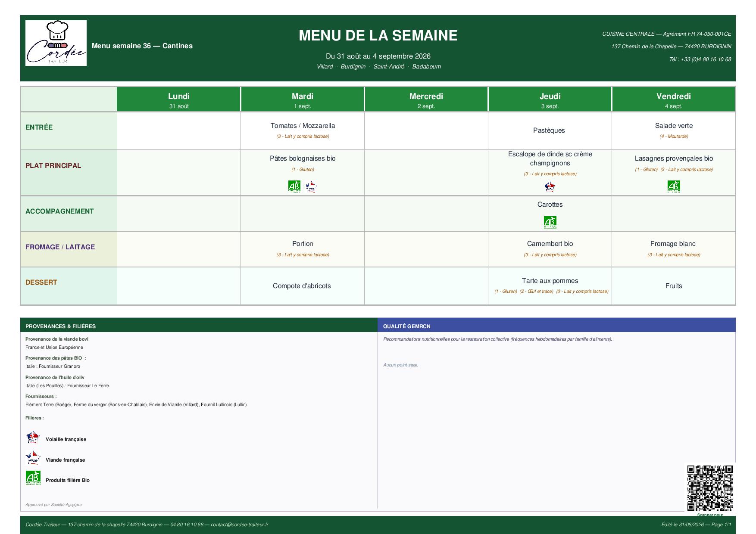The width and height of the screenshot is (756, 534).
Task: Click the MENU DE LA SEMAINE title
Action: [378, 35]
